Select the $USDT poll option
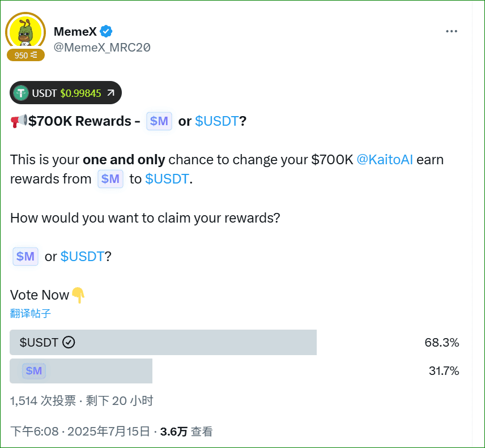 163,342
